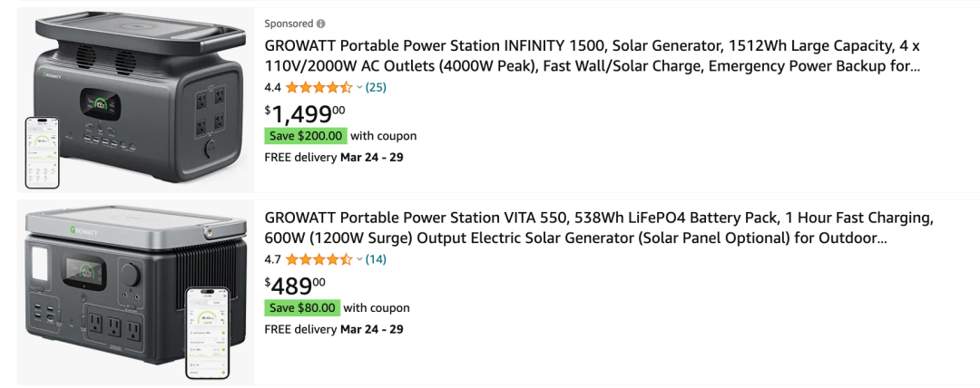Screen dimensions: 980x388
Task: Click the 4.7 star rating icons
Action: point(318,259)
